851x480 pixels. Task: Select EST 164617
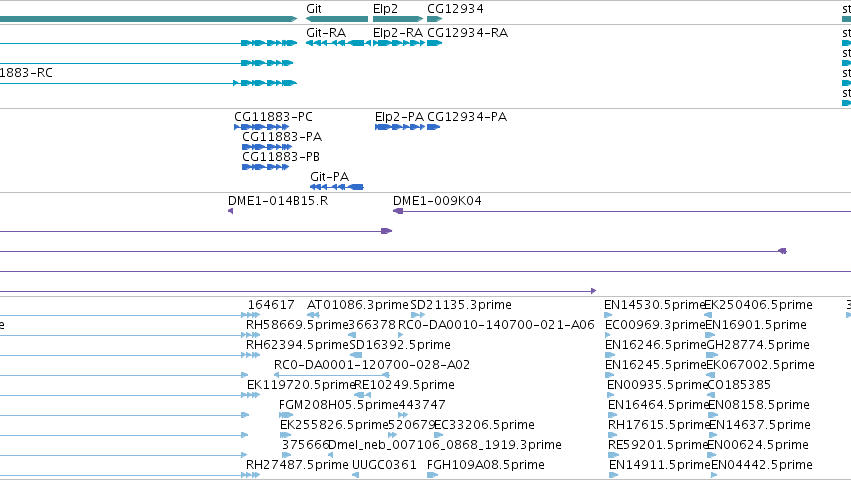click(271, 305)
